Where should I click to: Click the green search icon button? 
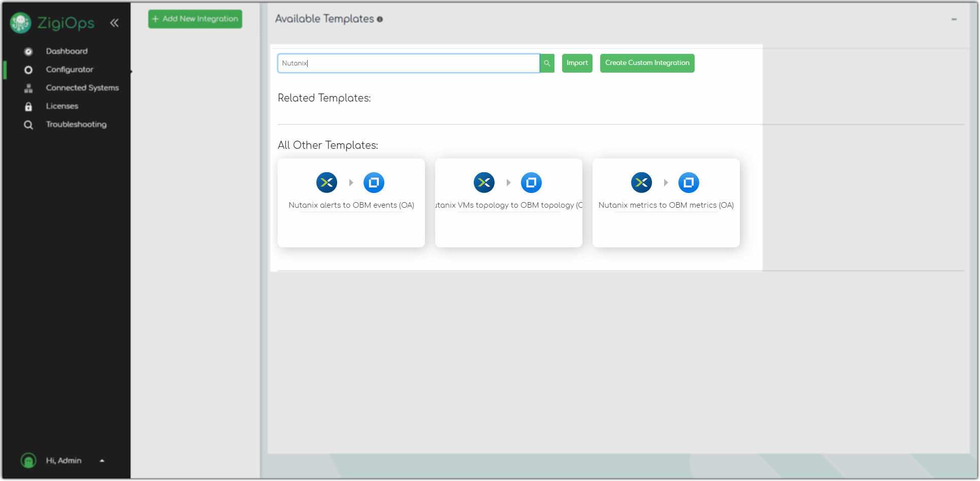(547, 63)
